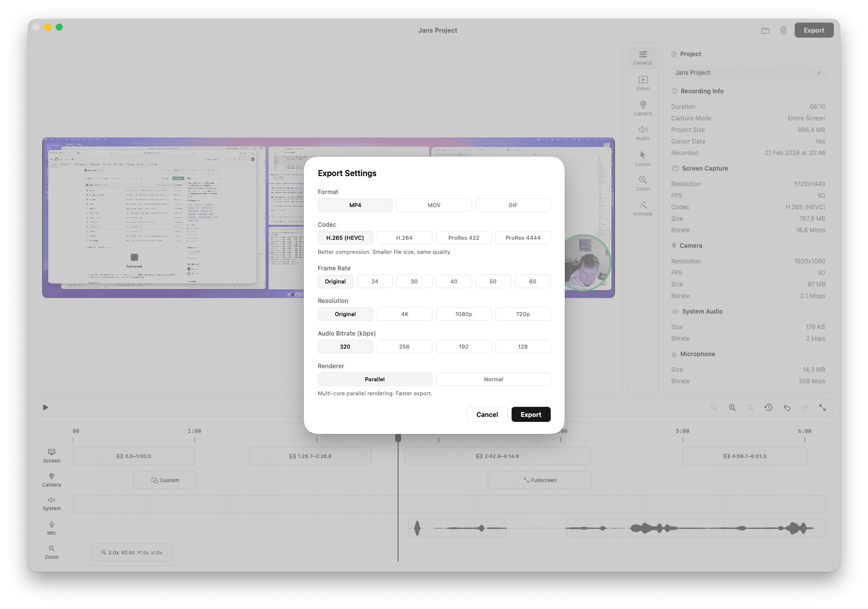Cancel the Export Settings dialog
Image resolution: width=868 pixels, height=609 pixels.
click(x=486, y=414)
